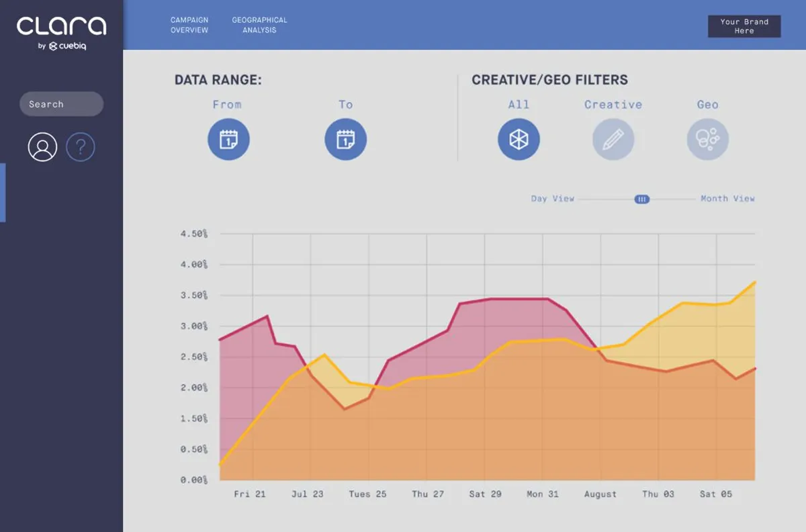
Task: Click the 3.00% y-axis value
Action: click(x=194, y=326)
